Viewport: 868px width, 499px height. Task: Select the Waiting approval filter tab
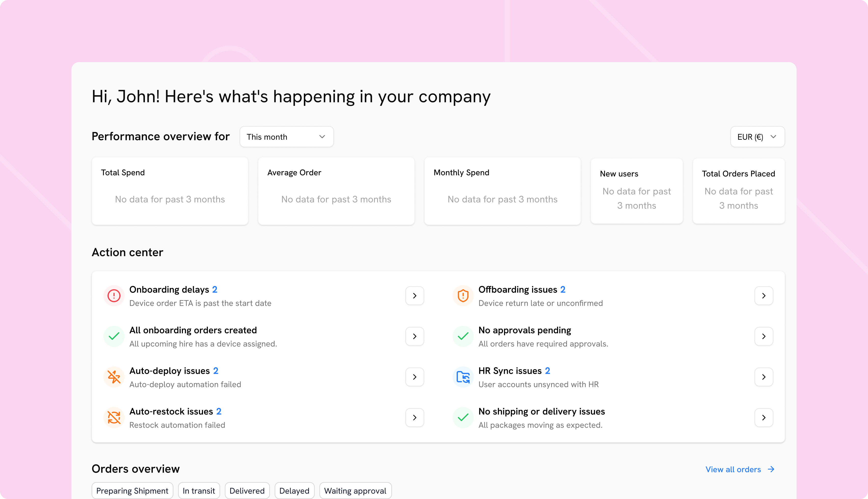tap(355, 491)
